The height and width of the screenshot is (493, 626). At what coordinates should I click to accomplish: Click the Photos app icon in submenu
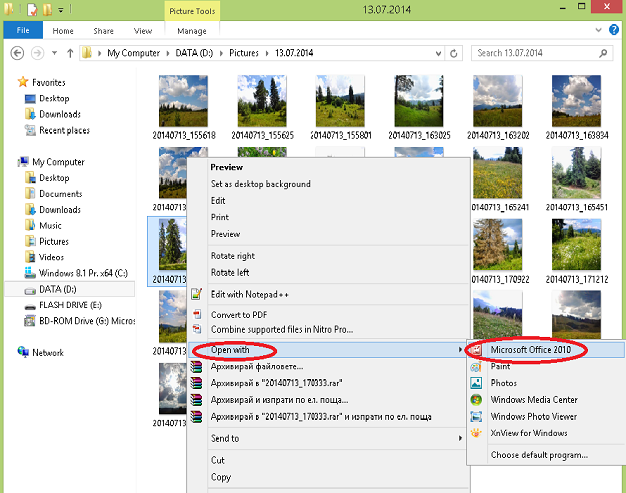pos(476,383)
